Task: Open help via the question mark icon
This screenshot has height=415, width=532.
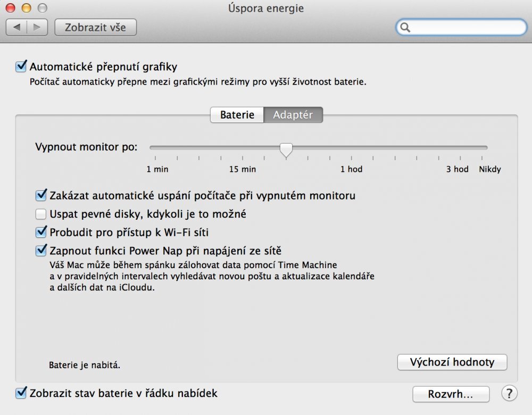Action: (509, 394)
